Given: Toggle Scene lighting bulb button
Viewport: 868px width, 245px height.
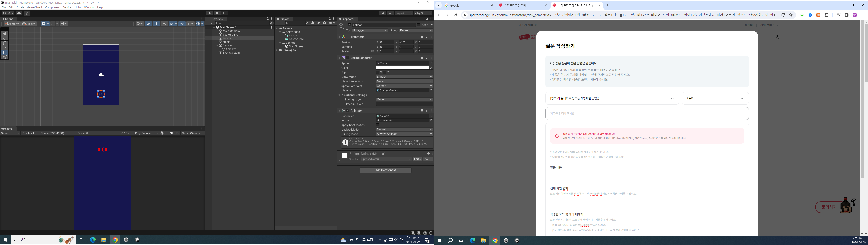Looking at the screenshot, I should click(x=156, y=24).
